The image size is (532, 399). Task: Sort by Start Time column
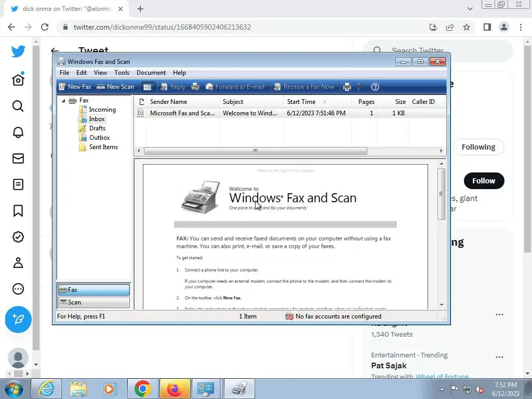tap(317, 102)
